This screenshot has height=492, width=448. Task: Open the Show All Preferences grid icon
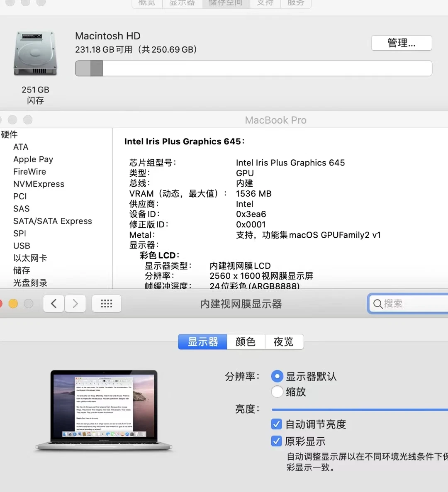(x=106, y=303)
